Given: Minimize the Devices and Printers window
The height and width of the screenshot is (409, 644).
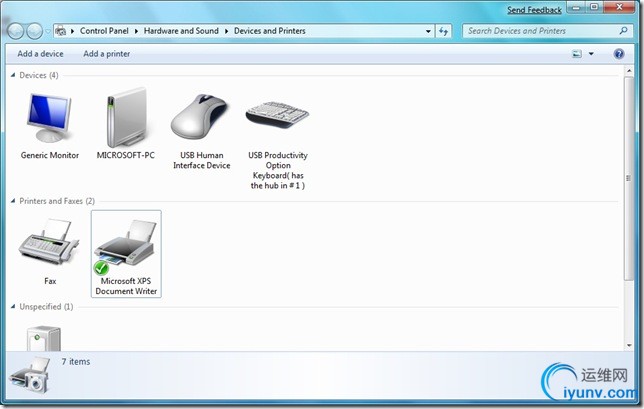Looking at the screenshot, I should (577, 7).
